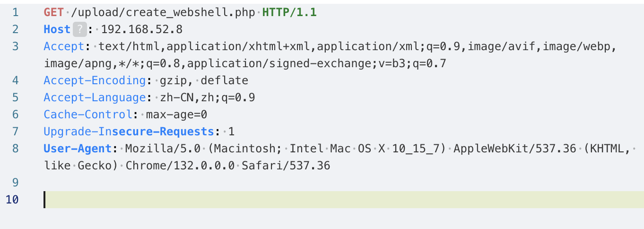Click line number 9 in the gutter
Viewport: 644px width, 229px height.
15,183
